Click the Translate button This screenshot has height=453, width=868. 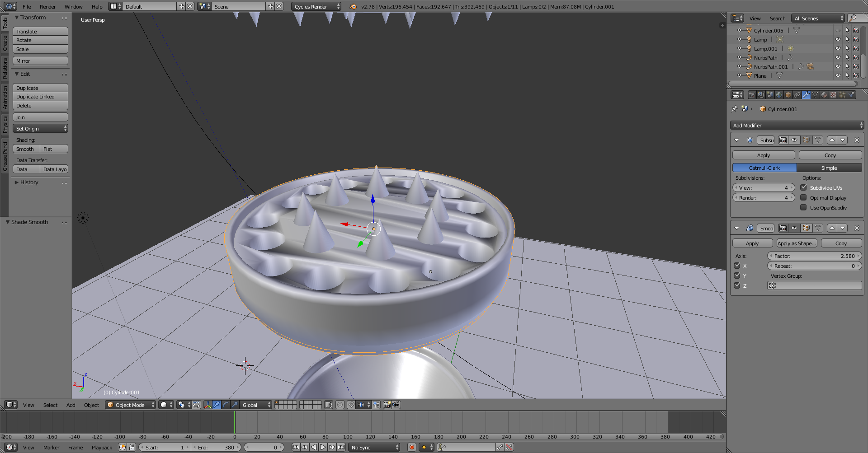pos(40,31)
